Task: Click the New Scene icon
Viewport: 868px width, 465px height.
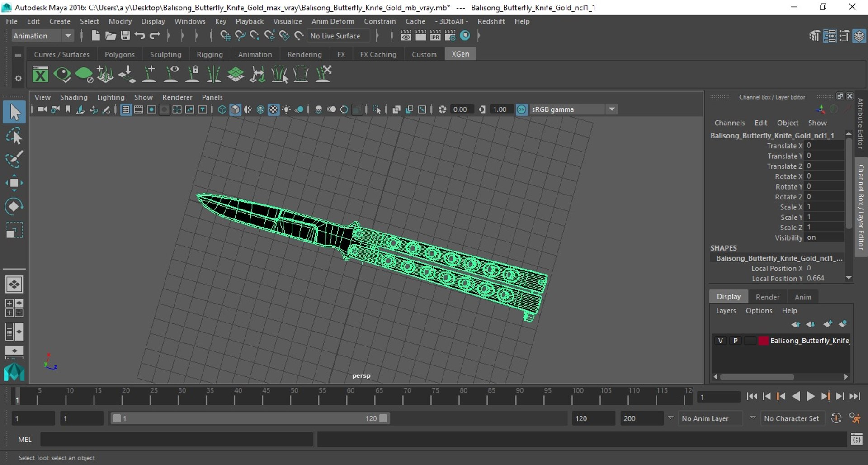Action: (x=95, y=36)
